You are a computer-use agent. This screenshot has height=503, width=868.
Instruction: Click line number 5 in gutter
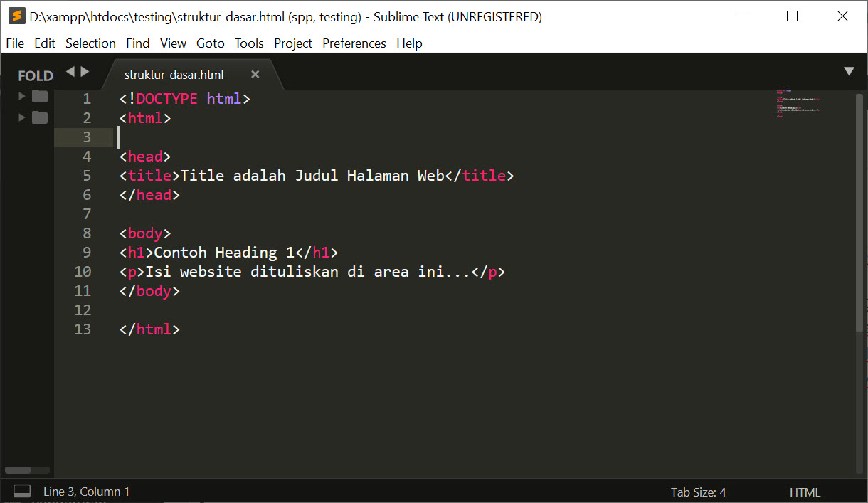pos(87,176)
